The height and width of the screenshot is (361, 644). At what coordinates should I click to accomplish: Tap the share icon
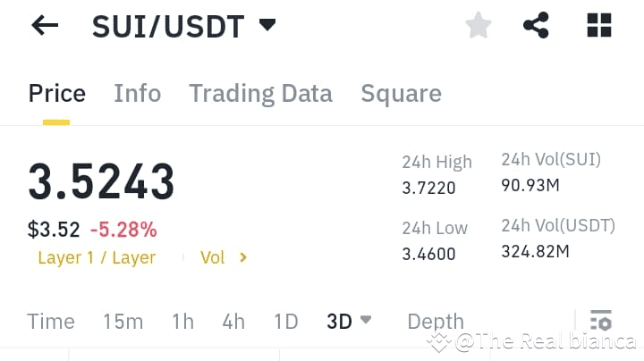pyautogui.click(x=536, y=25)
